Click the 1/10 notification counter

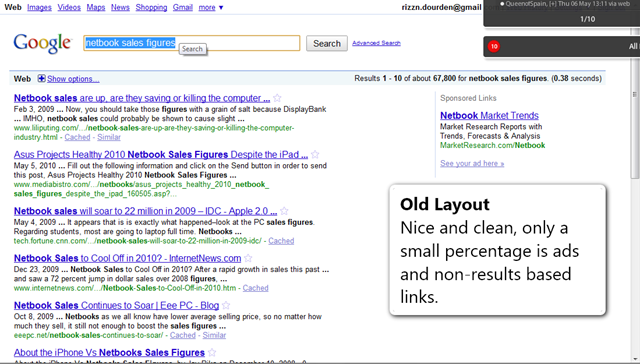coord(587,19)
